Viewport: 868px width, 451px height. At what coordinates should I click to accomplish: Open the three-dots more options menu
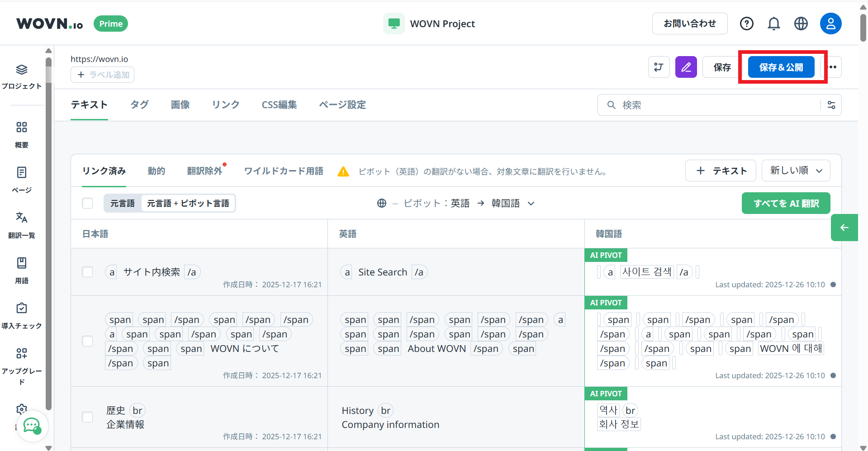coord(833,67)
